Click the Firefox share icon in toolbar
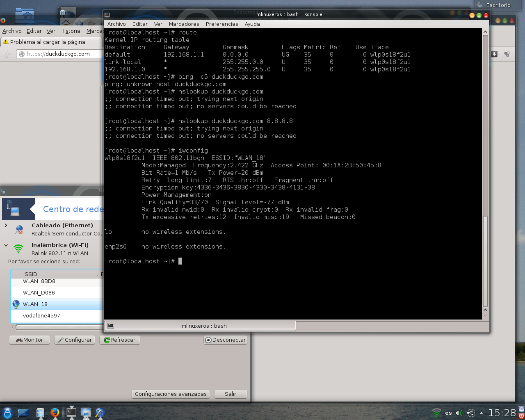 507,54
